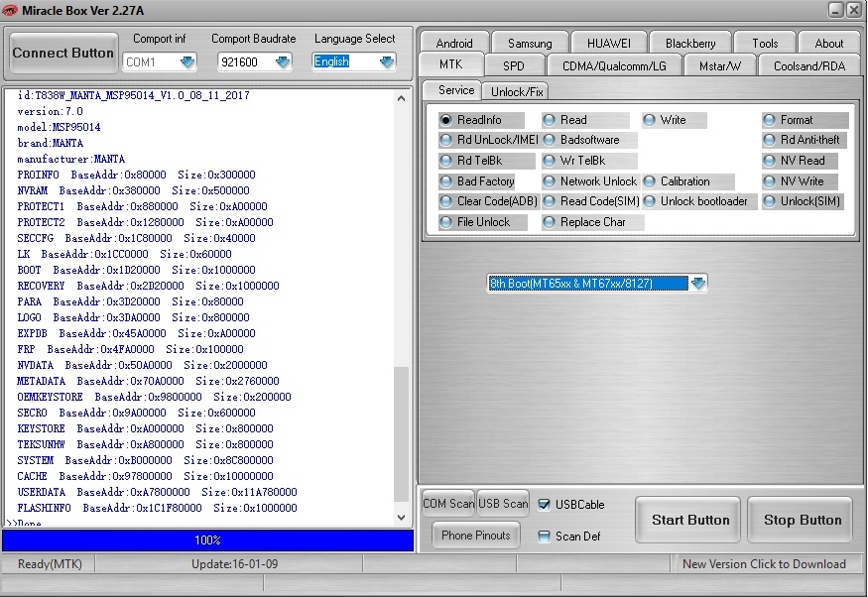Open the About tab
Screen dimensions: 868x597
coord(828,44)
